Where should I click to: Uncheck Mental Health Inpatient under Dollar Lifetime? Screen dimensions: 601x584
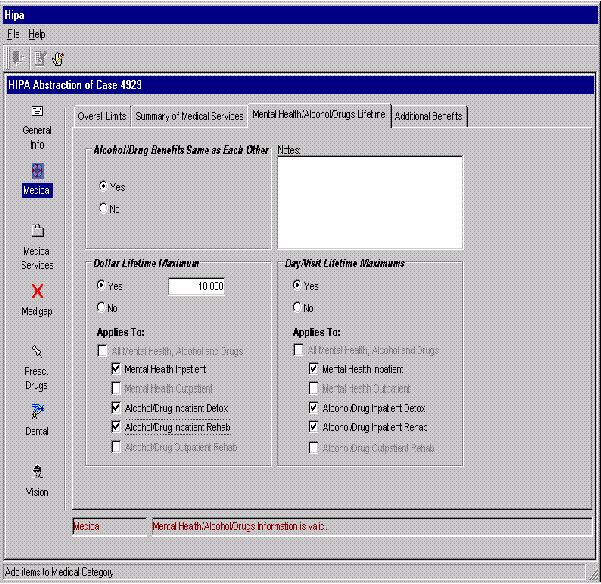click(x=118, y=369)
